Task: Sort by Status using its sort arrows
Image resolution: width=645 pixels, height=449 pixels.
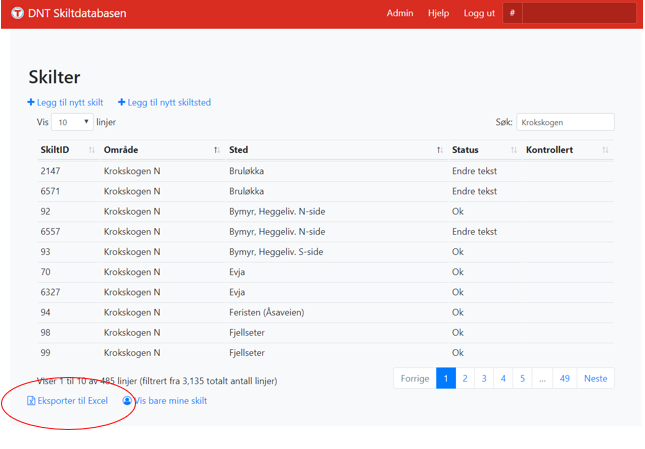Action: point(514,150)
